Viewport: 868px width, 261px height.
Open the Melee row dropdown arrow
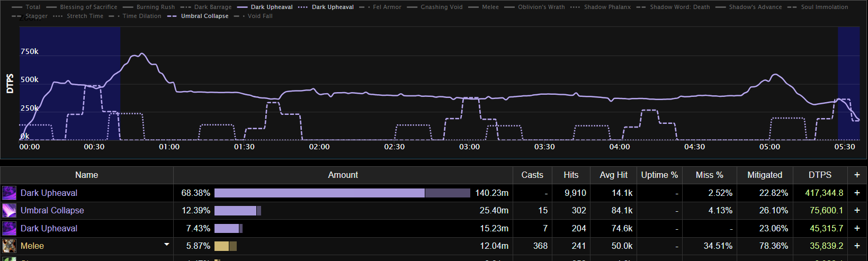coord(167,245)
